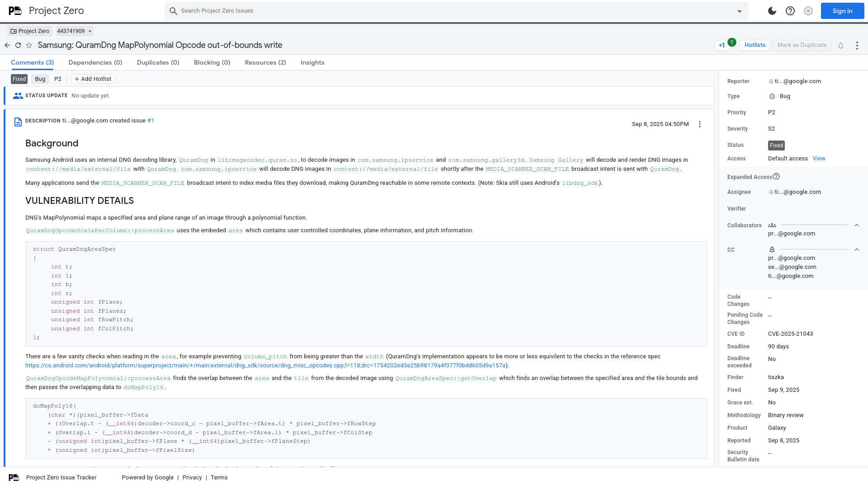
Task: Click the Sign in button
Action: (x=842, y=10)
